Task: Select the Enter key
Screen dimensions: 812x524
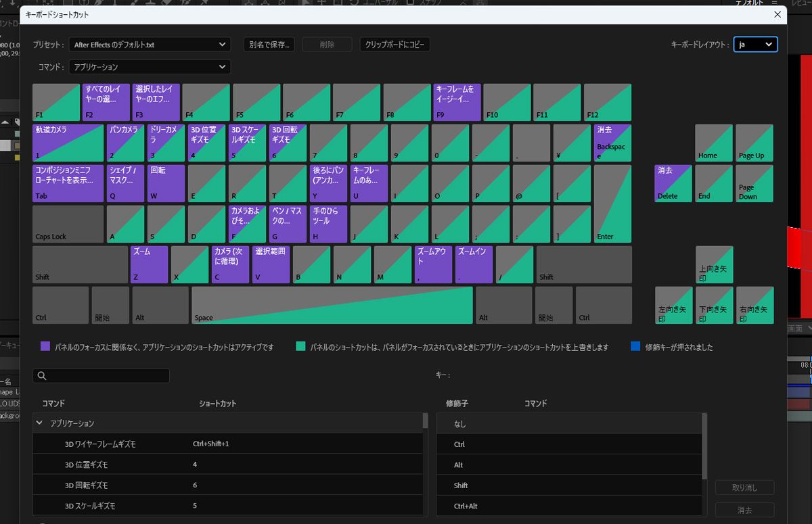Action: tap(613, 204)
